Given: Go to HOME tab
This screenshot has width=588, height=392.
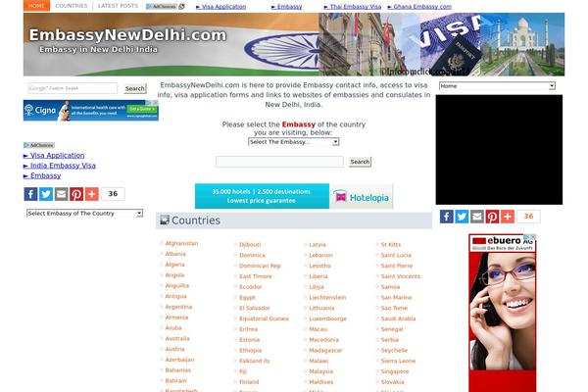Looking at the screenshot, I should coord(36,6).
